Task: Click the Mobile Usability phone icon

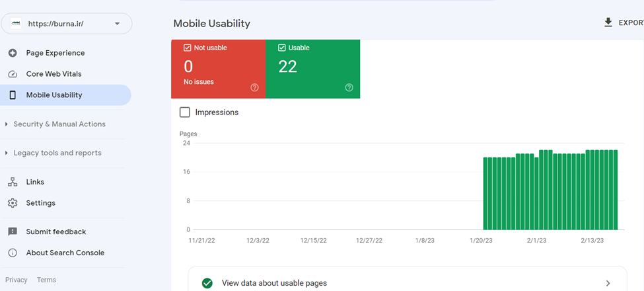Action: coord(13,95)
